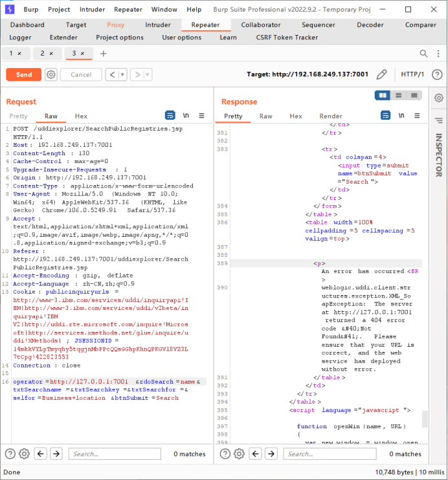The height and width of the screenshot is (480, 448).
Task: Expand next history dropdown arrow
Action: click(x=148, y=74)
